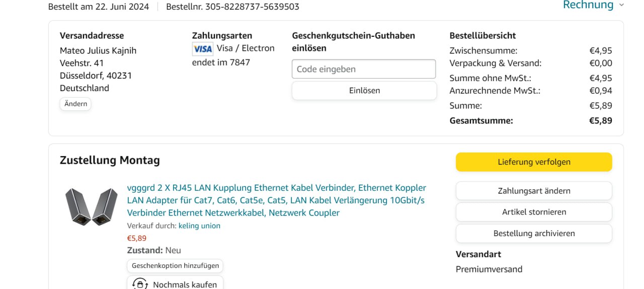
Task: Select Artikel stornieren
Action: (533, 212)
